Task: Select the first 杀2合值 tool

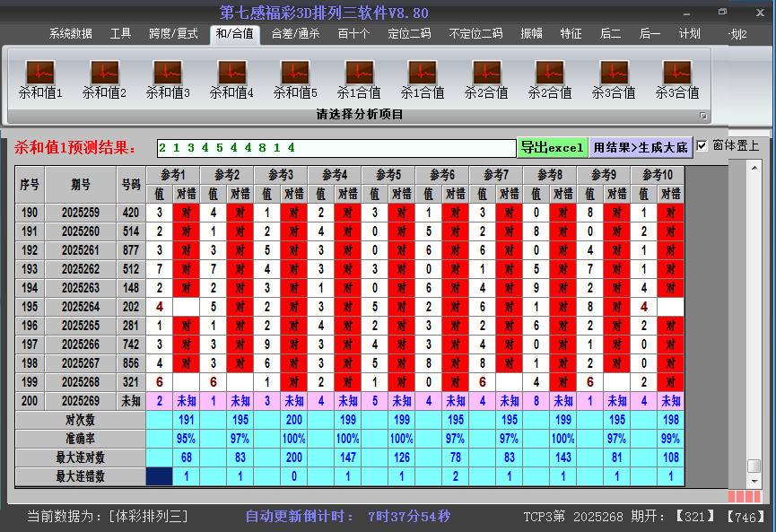Action: pos(485,76)
